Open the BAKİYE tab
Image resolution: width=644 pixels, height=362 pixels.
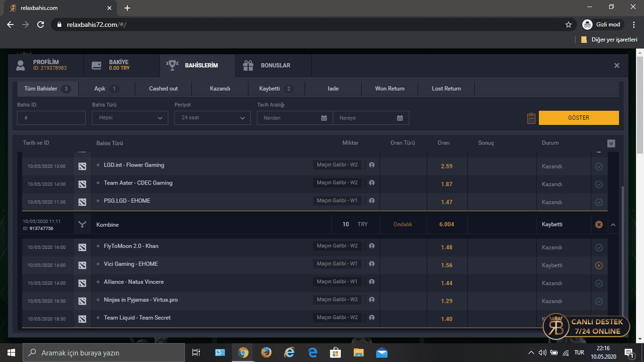click(122, 66)
